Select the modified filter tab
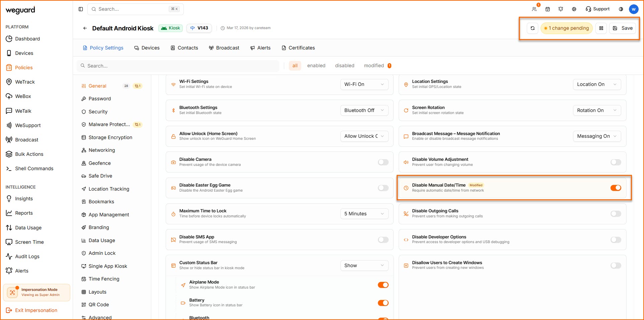 tap(374, 66)
